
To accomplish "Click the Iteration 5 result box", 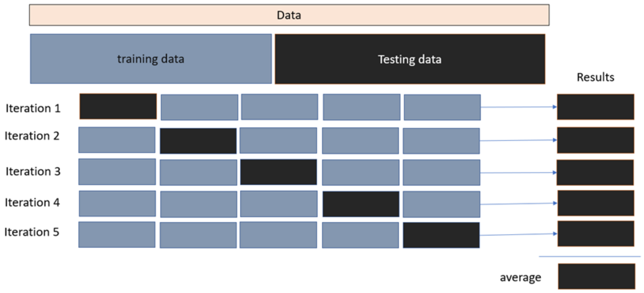I will (x=596, y=234).
